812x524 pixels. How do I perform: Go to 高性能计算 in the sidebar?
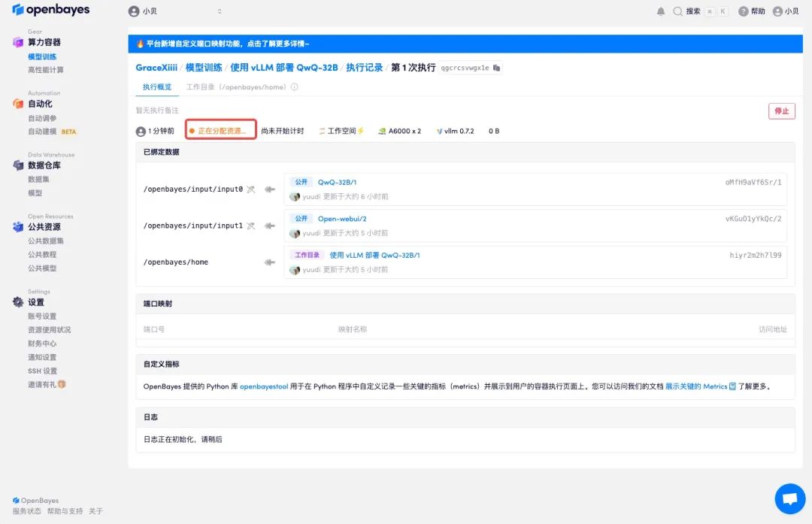[46, 70]
